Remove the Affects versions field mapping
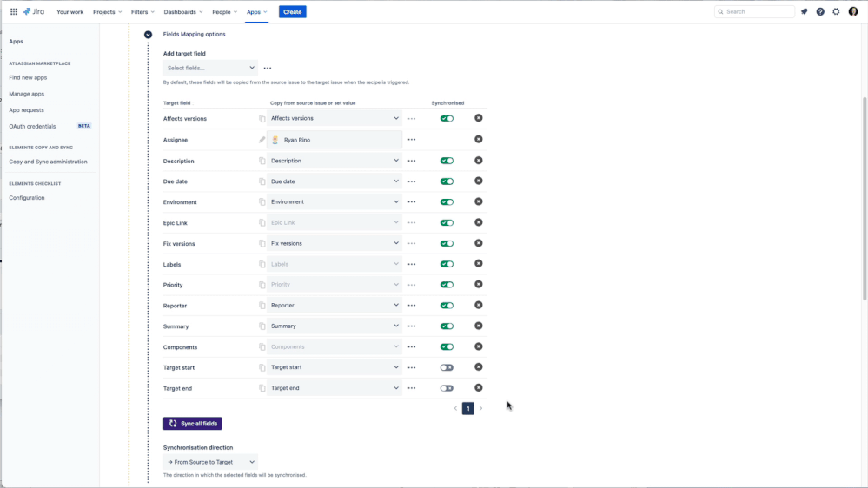Screen dimensions: 868x488 [x=479, y=118]
